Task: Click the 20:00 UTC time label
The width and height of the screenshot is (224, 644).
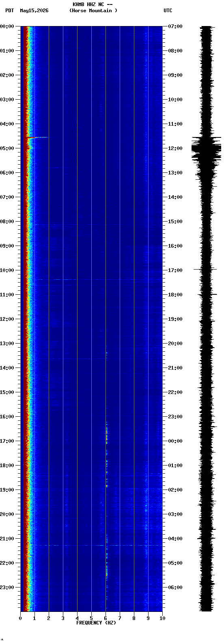Action: pos(175,344)
